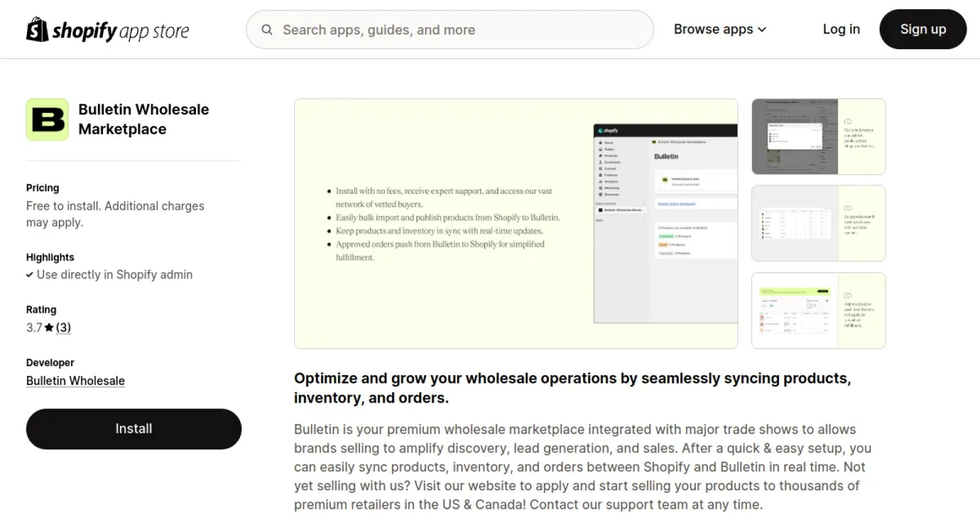
Task: View the top bulk import thumbnail
Action: pos(817,136)
